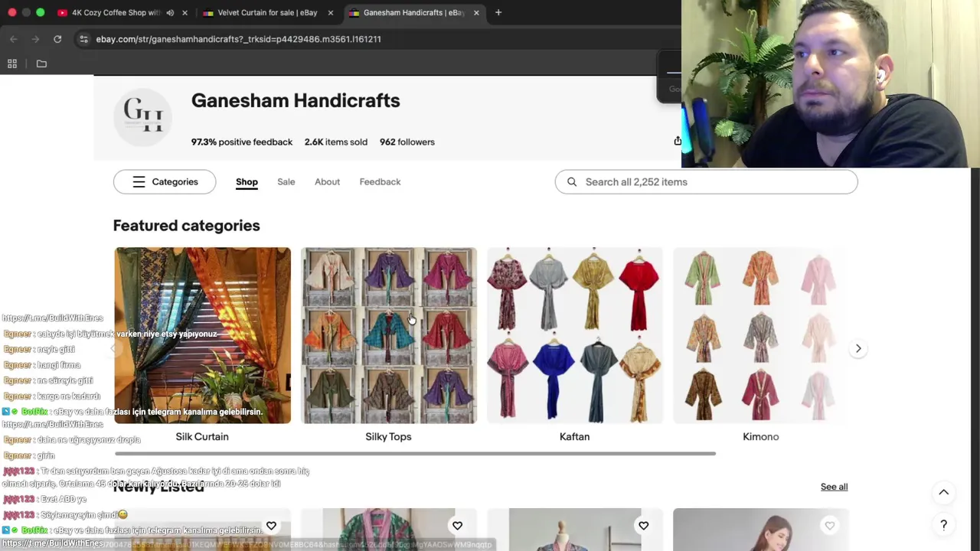Click the featured categories horizontal scrollbar
Image resolution: width=980 pixels, height=551 pixels.
(x=415, y=454)
